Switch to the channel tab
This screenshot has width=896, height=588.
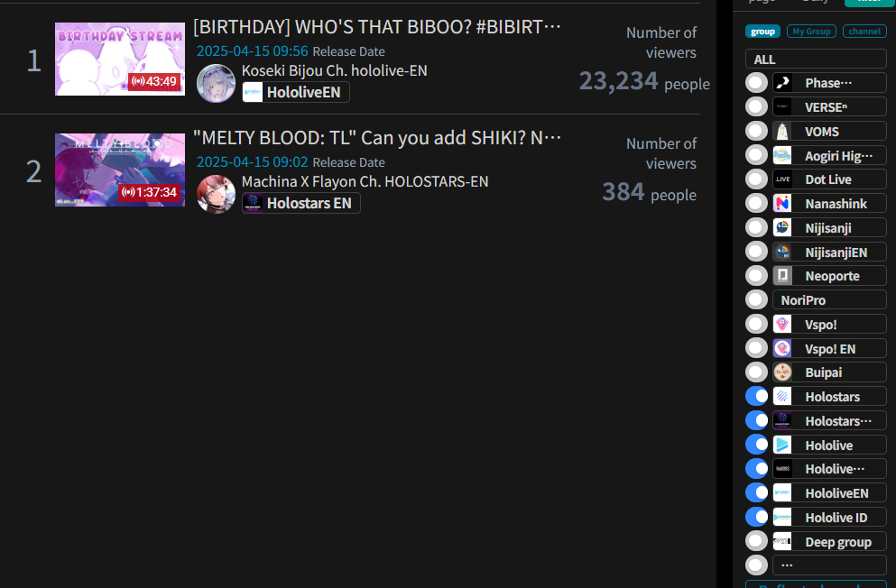864,32
